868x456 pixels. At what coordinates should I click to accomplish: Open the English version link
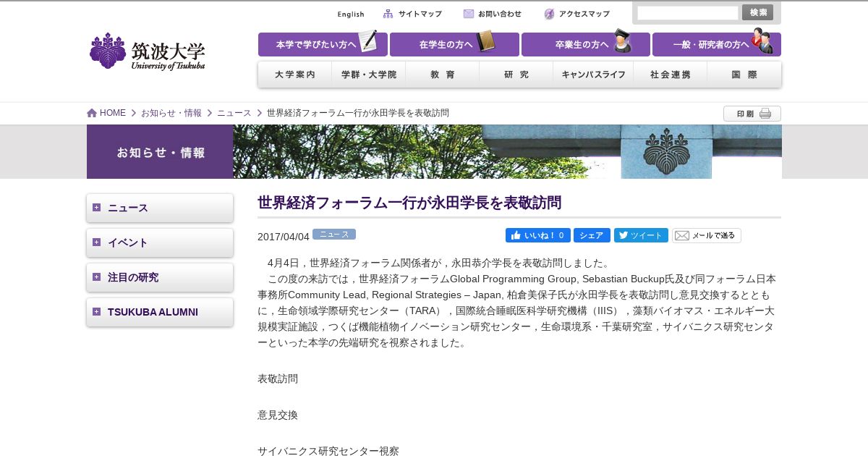(351, 14)
